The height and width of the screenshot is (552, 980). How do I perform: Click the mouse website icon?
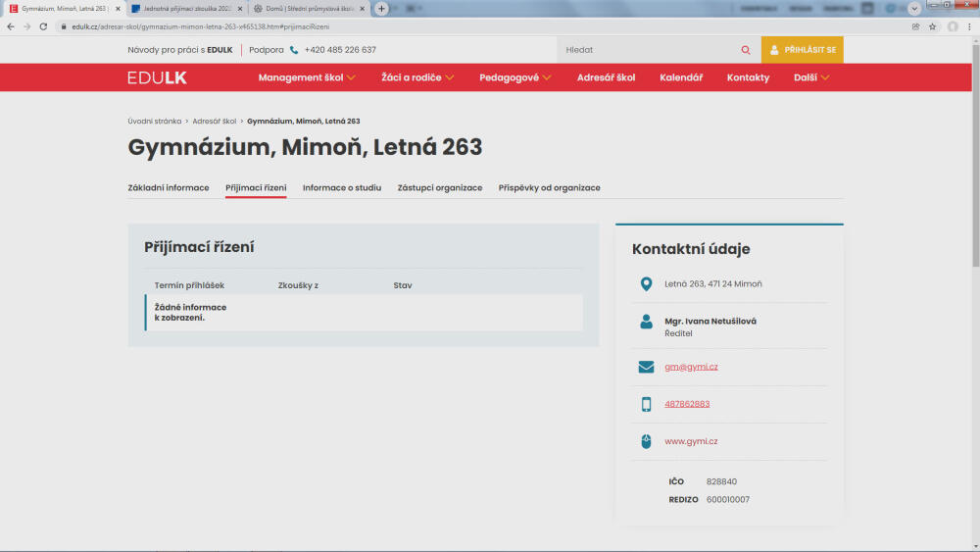pyautogui.click(x=646, y=441)
